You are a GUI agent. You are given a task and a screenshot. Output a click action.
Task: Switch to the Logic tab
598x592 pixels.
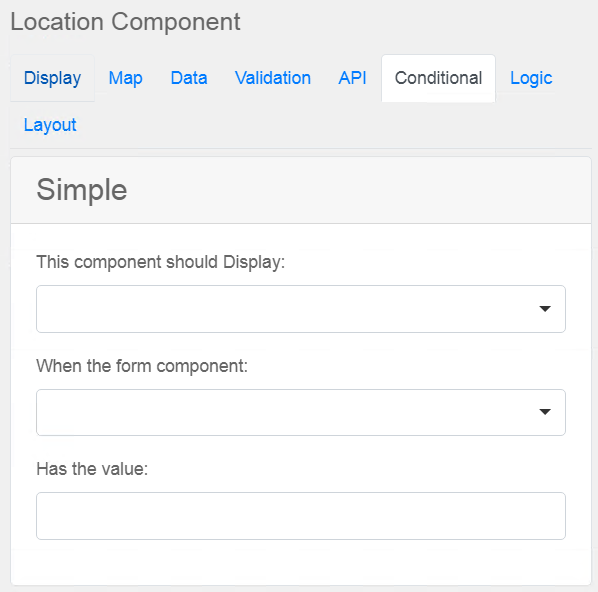(531, 78)
